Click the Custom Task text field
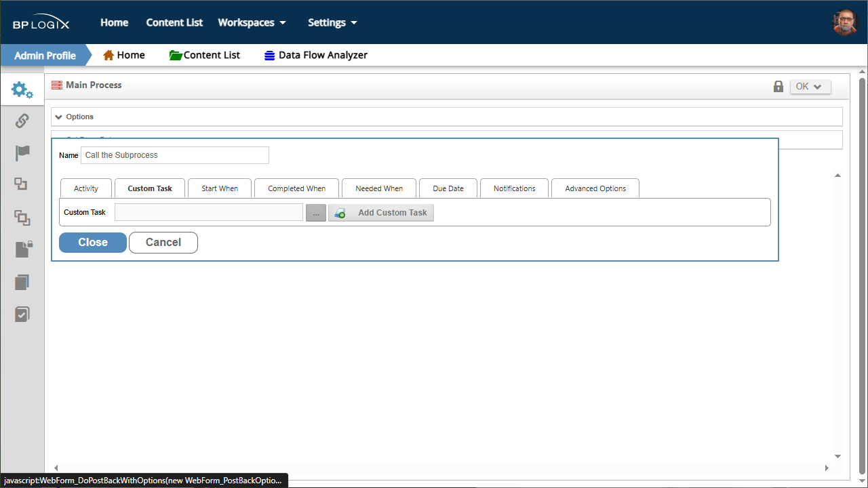Image resolution: width=868 pixels, height=488 pixels. [209, 213]
